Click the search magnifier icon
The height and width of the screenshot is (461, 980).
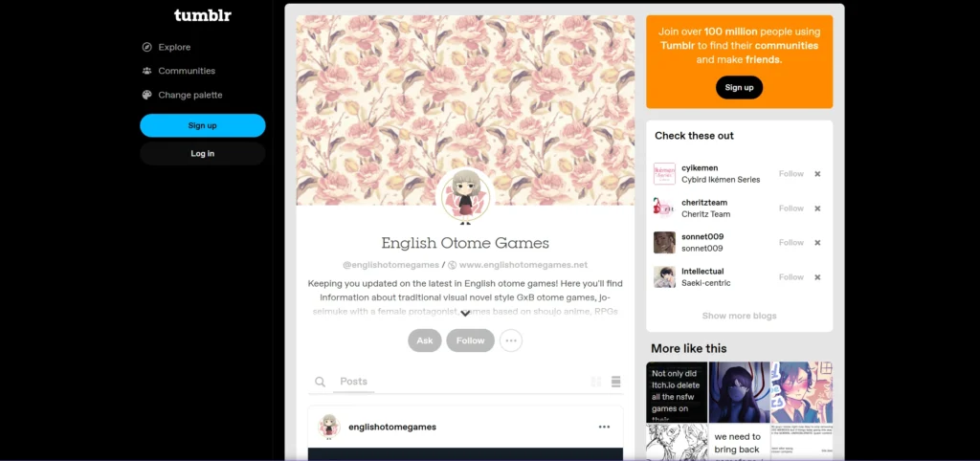pyautogui.click(x=320, y=382)
